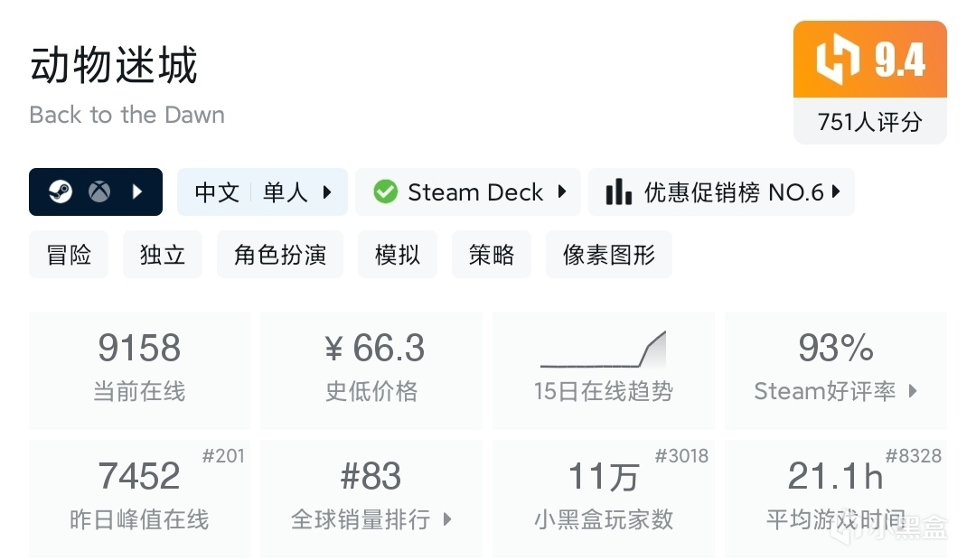The image size is (976, 560).
Task: Click the green Steam Deck verified checkmark
Action: click(386, 191)
